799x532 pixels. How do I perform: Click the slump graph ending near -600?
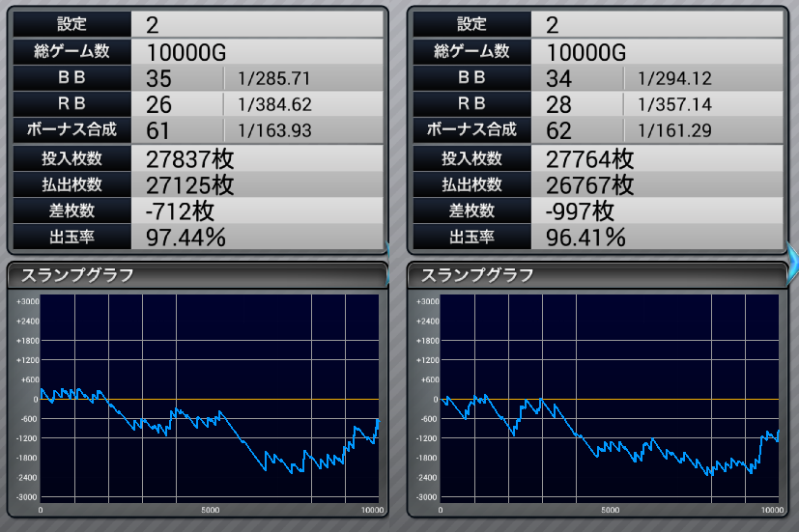coord(210,399)
